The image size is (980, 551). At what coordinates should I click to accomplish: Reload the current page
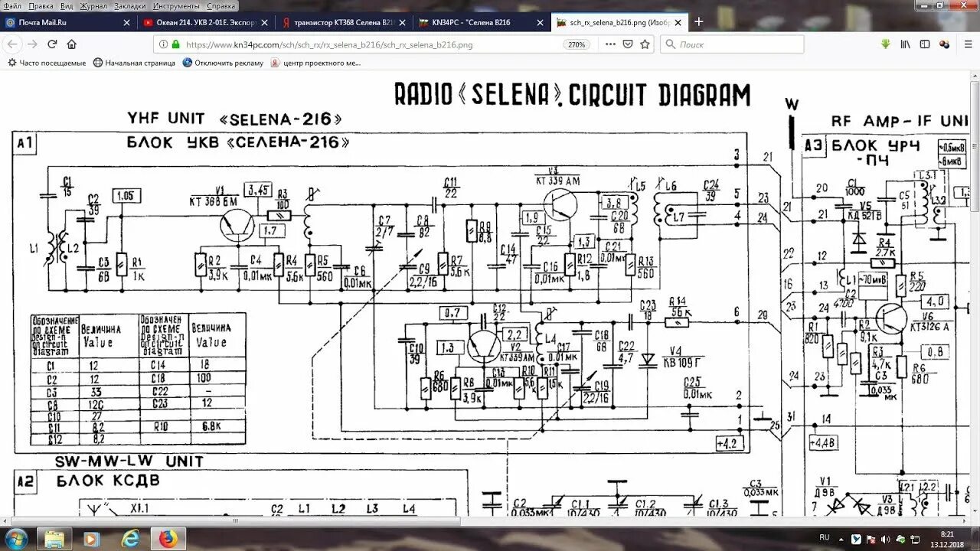(x=53, y=44)
